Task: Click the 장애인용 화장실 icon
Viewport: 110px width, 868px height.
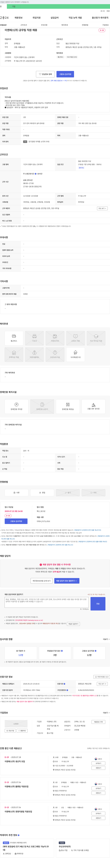Action: click(x=68, y=406)
